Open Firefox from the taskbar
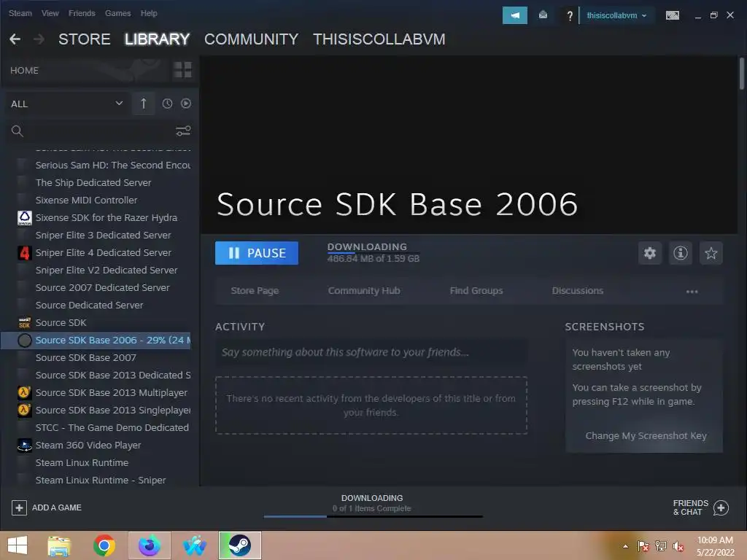 point(150,545)
